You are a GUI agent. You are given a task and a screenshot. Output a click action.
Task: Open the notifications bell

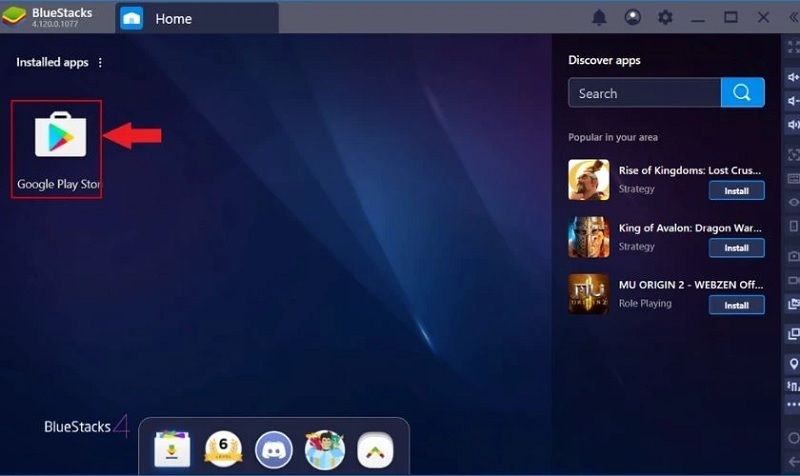tap(599, 17)
